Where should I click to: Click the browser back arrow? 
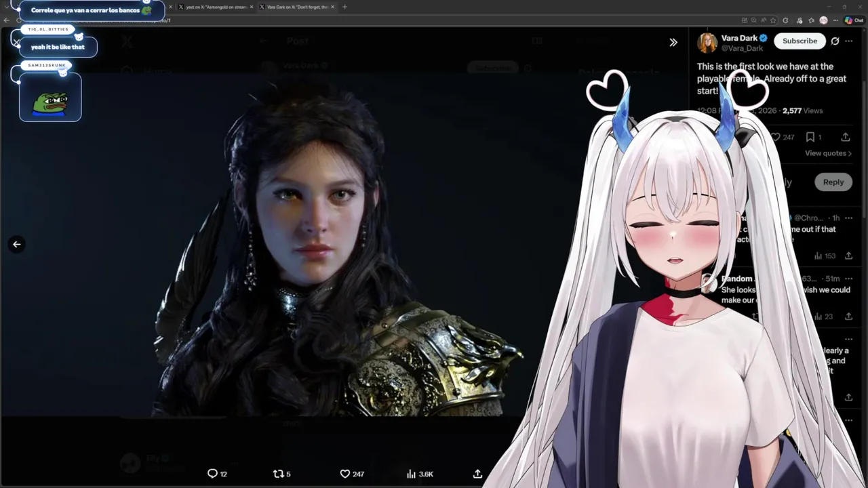[x=6, y=20]
